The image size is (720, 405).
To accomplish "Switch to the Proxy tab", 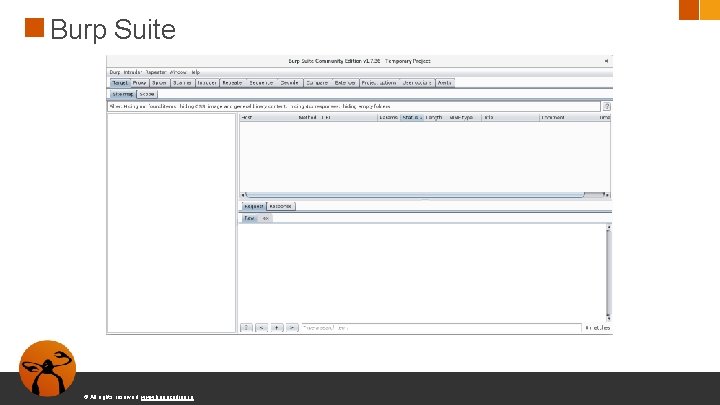I will [140, 83].
